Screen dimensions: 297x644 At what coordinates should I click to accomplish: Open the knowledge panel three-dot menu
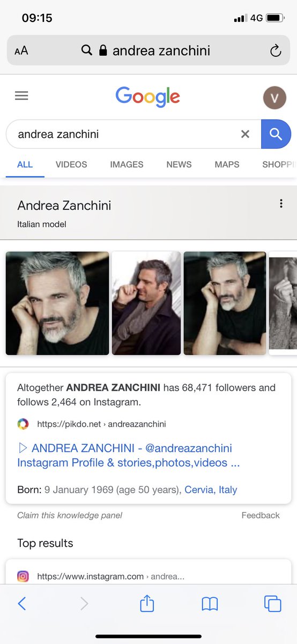281,204
